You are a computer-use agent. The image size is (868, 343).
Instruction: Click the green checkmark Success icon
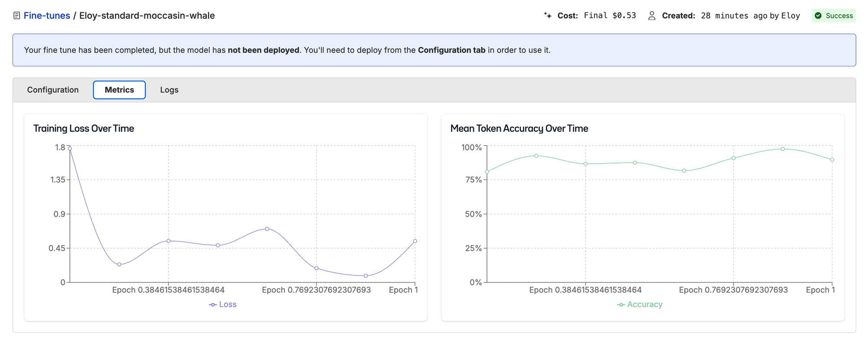click(x=818, y=16)
